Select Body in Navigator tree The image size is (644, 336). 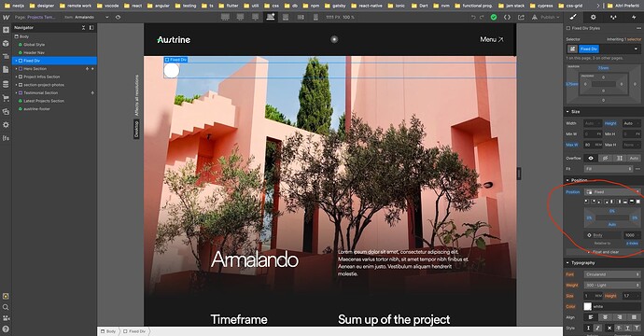pyautogui.click(x=24, y=36)
